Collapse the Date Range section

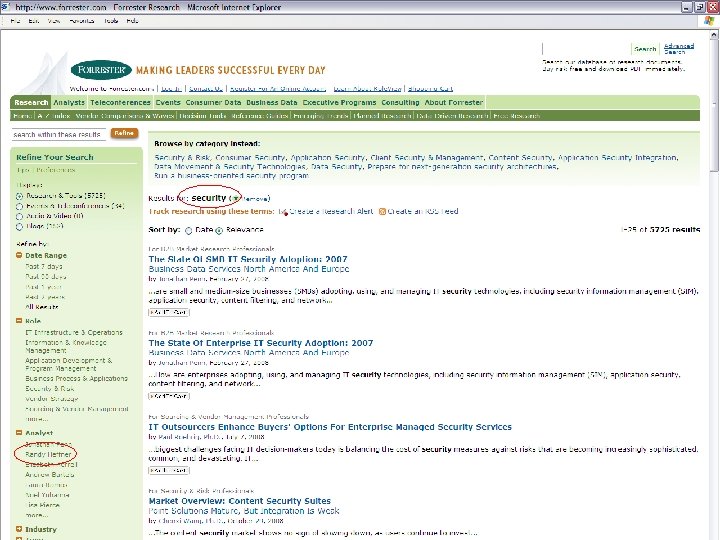pyautogui.click(x=19, y=255)
